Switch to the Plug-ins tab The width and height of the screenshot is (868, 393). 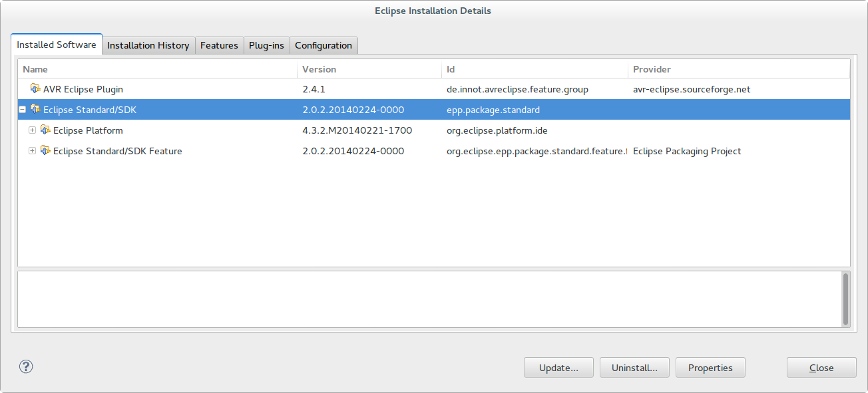[266, 45]
